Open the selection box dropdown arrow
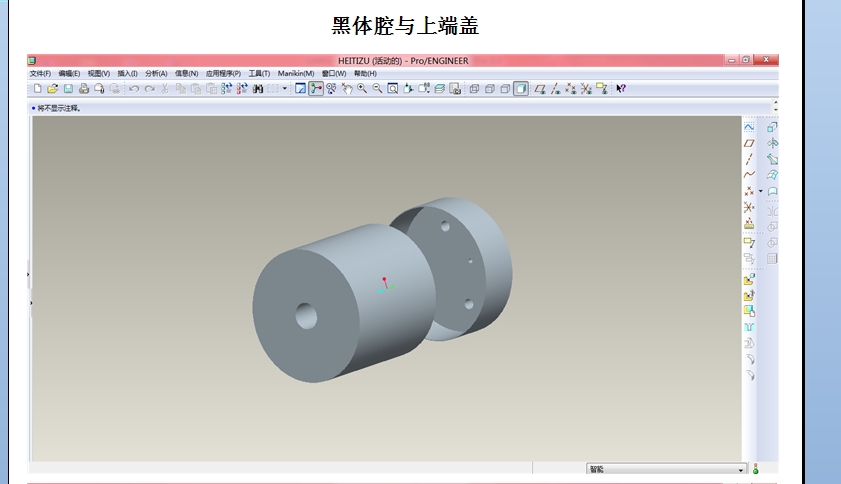Screen dimensions: 841x484 [x=285, y=89]
